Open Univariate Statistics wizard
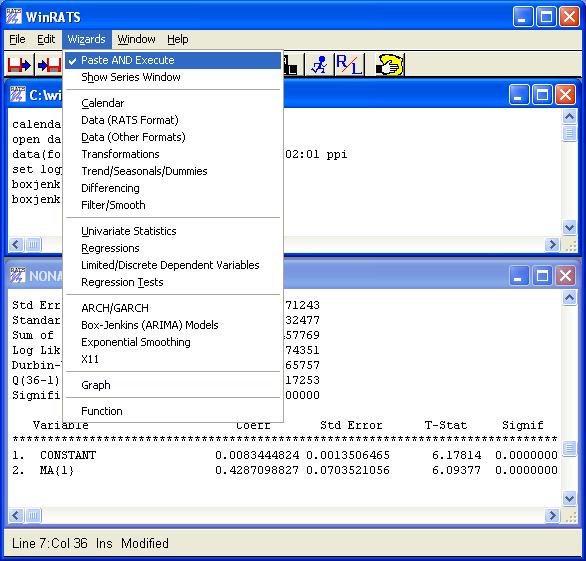This screenshot has width=586, height=561. coord(173,231)
